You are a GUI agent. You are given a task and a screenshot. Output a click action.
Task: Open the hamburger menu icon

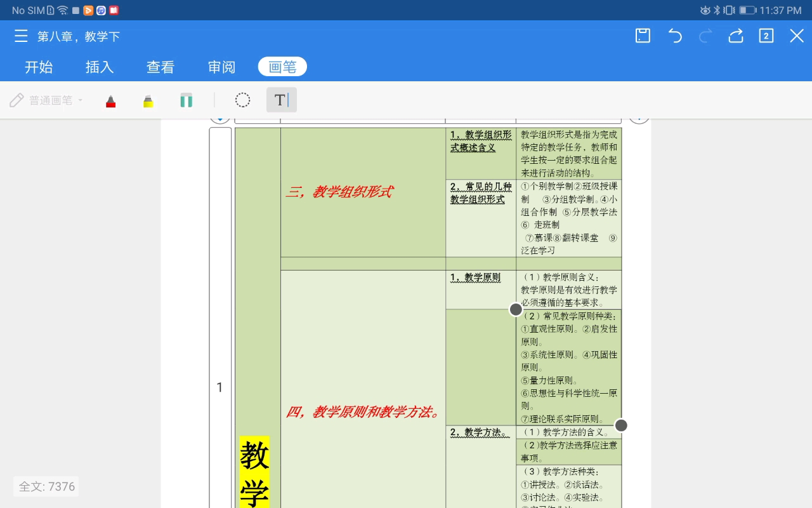pyautogui.click(x=21, y=36)
